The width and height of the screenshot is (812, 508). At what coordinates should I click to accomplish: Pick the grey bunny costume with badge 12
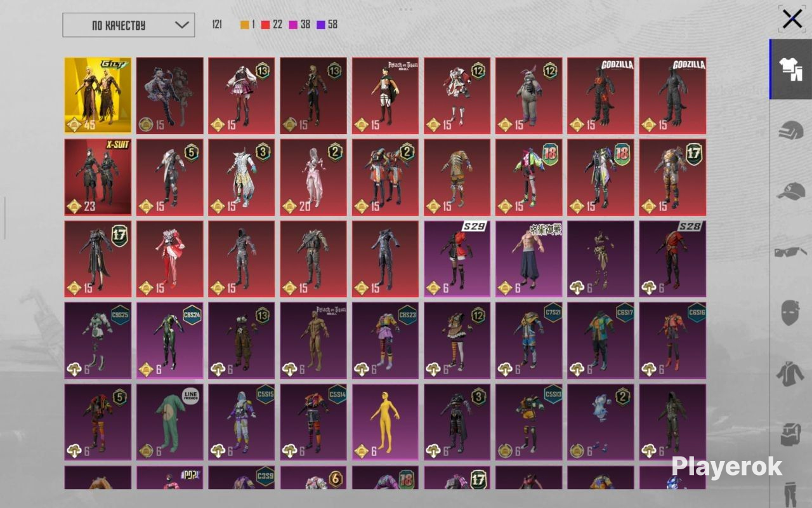point(529,96)
